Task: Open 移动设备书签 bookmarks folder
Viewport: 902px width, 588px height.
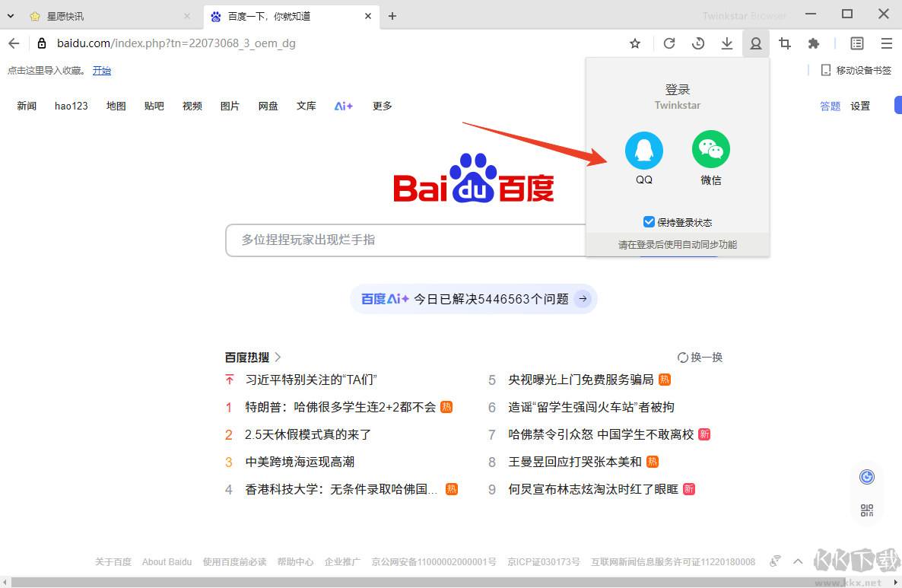Action: [856, 70]
